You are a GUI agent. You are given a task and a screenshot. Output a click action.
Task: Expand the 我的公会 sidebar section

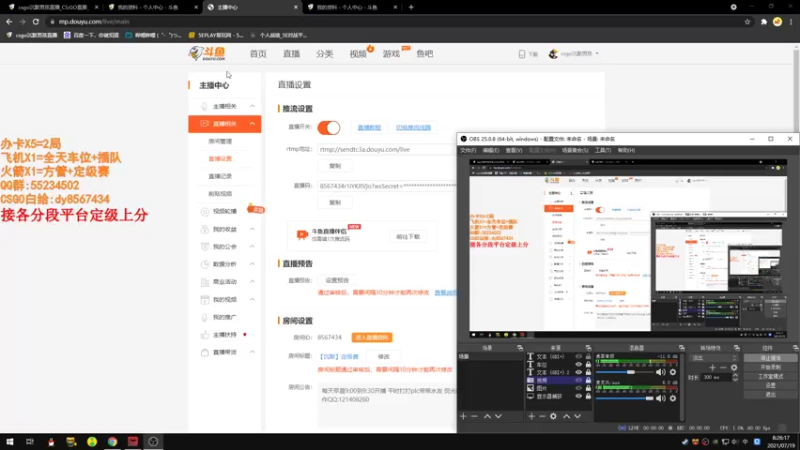click(x=252, y=246)
